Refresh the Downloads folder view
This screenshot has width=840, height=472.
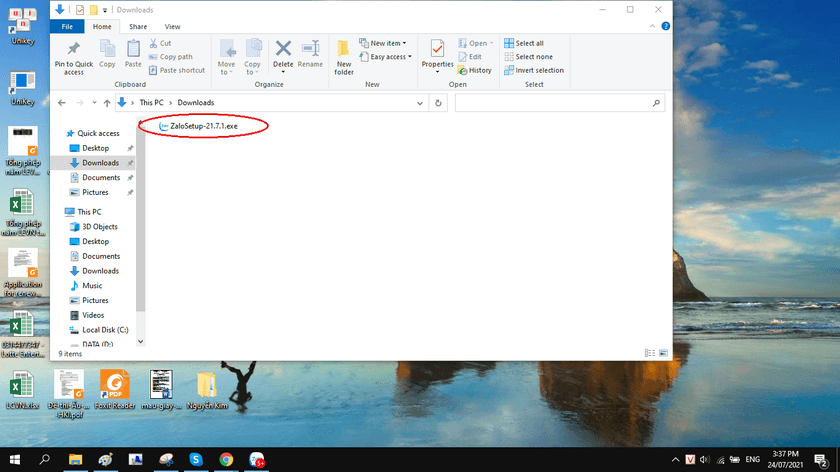[x=439, y=102]
